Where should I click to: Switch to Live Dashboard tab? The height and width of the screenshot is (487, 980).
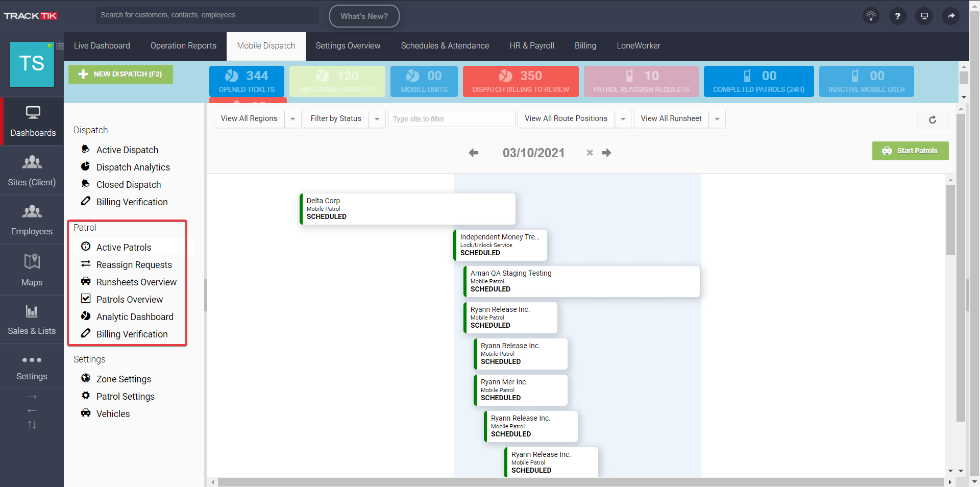[x=102, y=46]
